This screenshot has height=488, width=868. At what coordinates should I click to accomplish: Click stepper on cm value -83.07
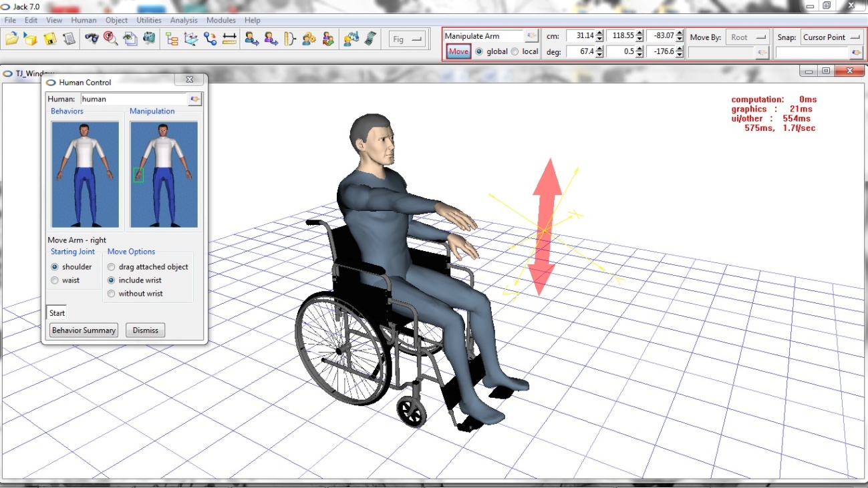coord(680,36)
